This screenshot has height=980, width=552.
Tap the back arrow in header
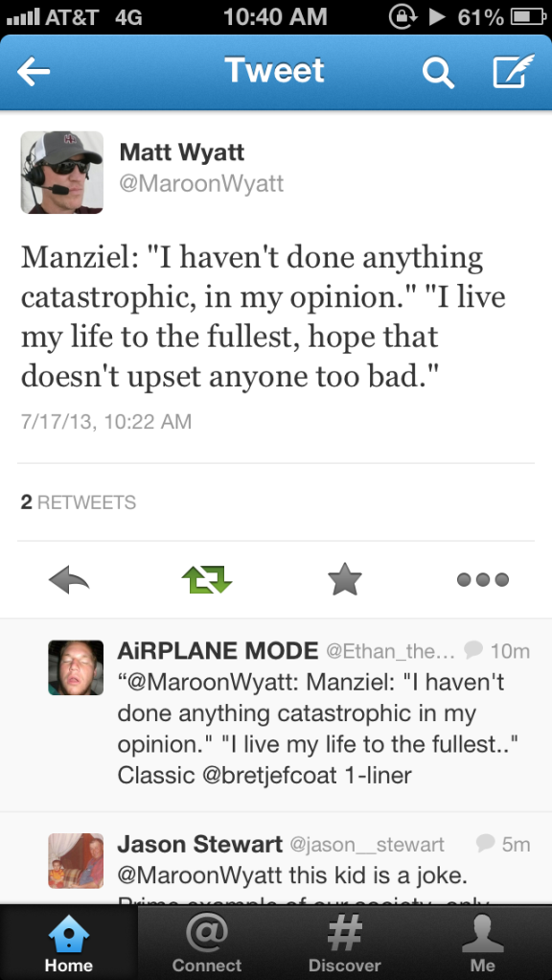(34, 71)
